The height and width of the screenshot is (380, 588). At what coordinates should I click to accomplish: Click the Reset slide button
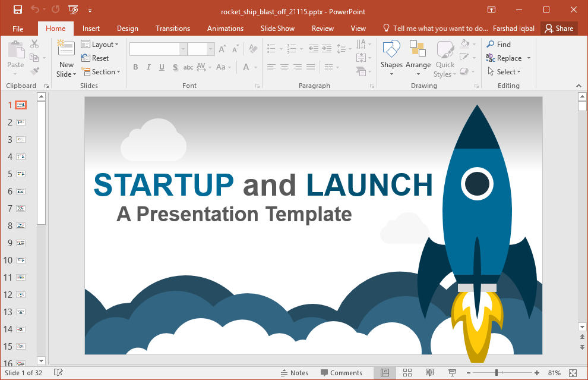point(95,58)
